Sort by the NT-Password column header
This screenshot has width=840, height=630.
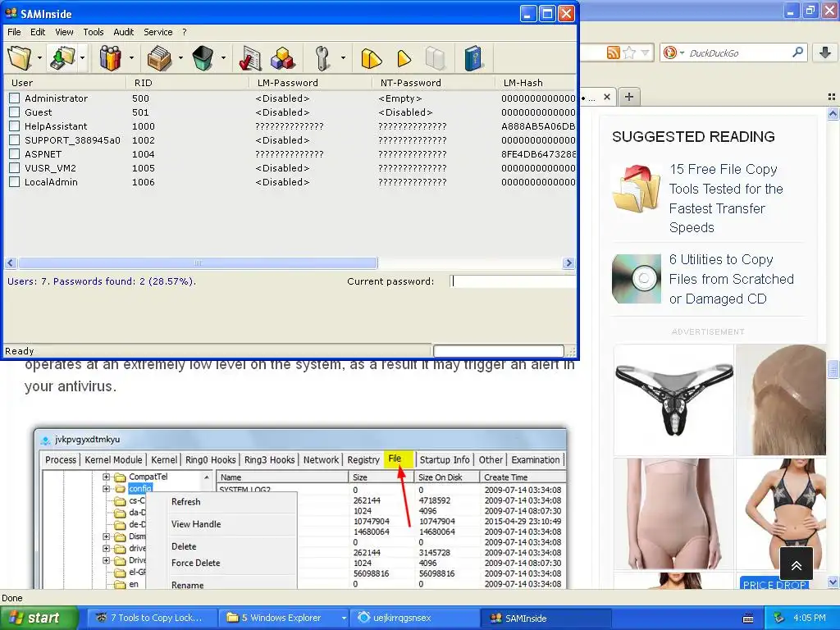point(433,83)
